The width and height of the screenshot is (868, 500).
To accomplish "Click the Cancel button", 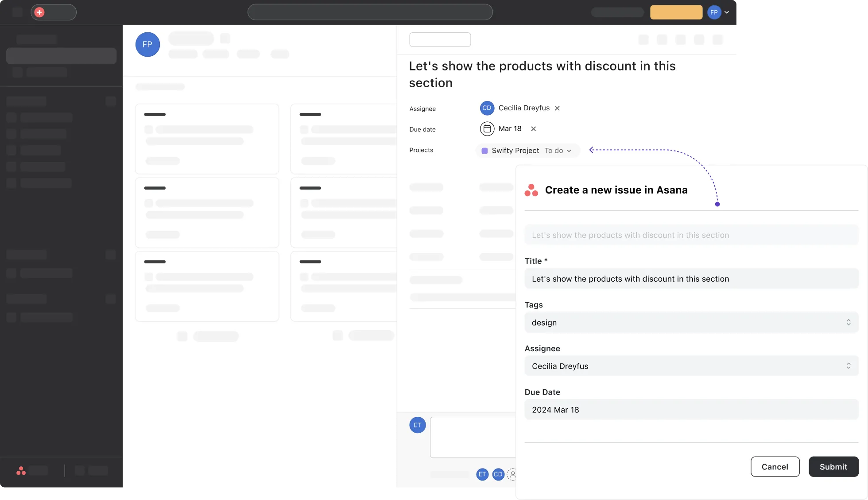I will (x=775, y=466).
